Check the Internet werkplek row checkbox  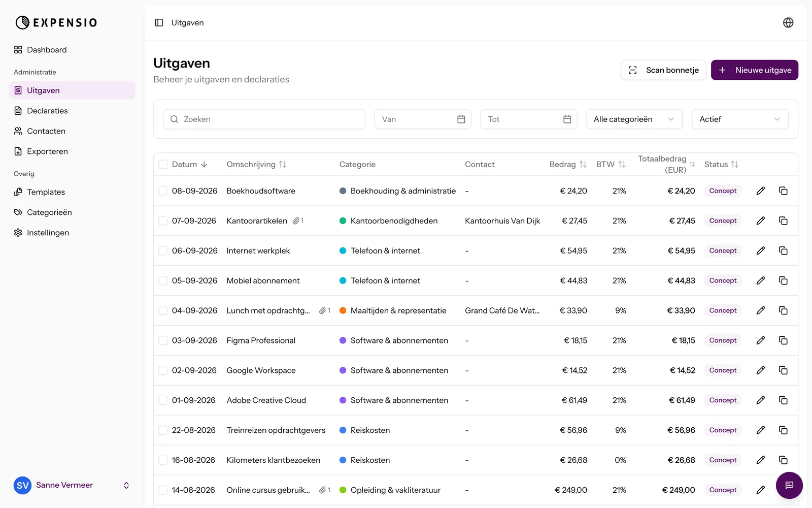tap(163, 251)
